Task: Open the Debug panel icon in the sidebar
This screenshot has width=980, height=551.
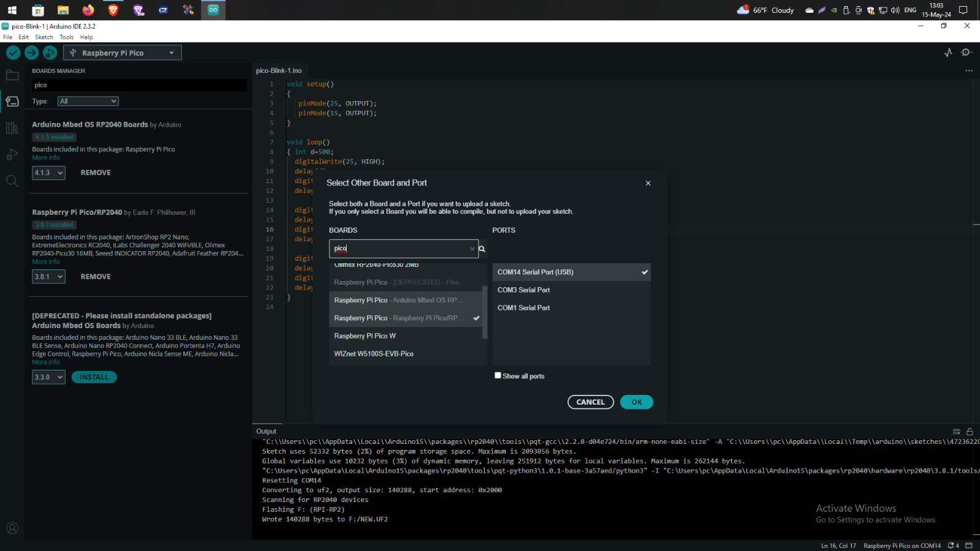Action: 12,154
